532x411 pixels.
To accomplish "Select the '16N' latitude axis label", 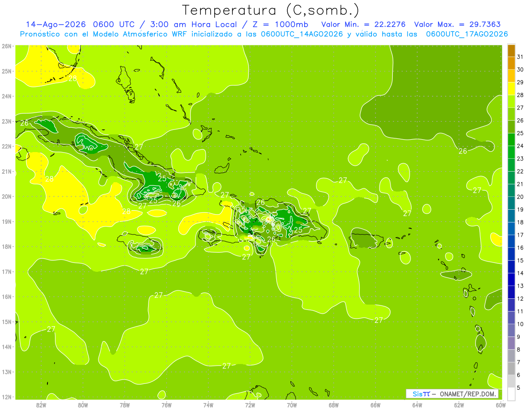I will tap(6, 297).
